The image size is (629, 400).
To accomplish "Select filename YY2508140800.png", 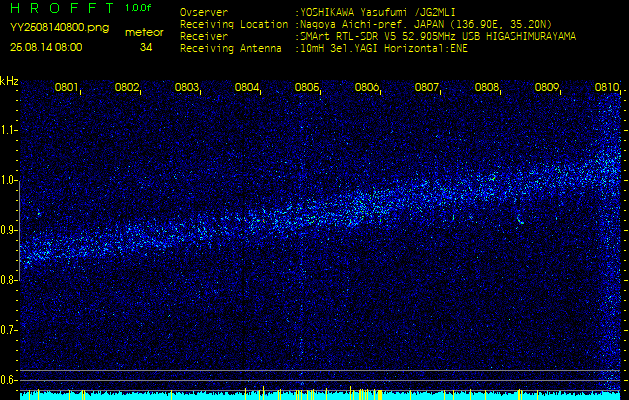I will (x=59, y=28).
